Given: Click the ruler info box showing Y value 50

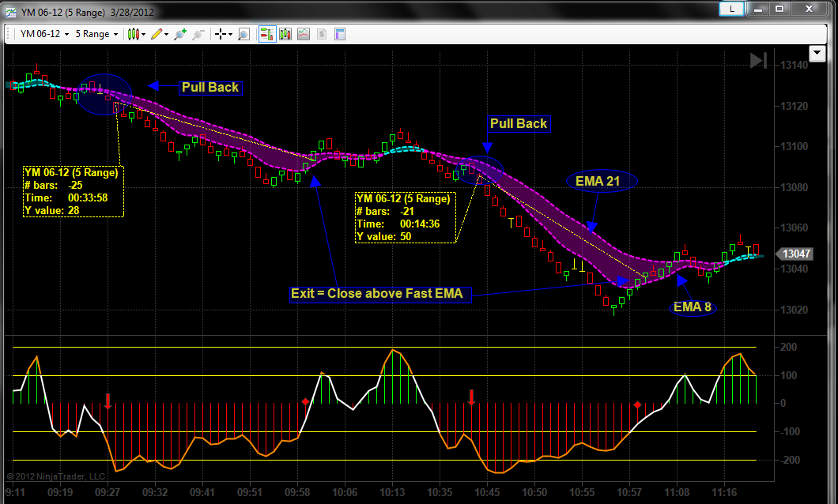Looking at the screenshot, I should point(406,218).
